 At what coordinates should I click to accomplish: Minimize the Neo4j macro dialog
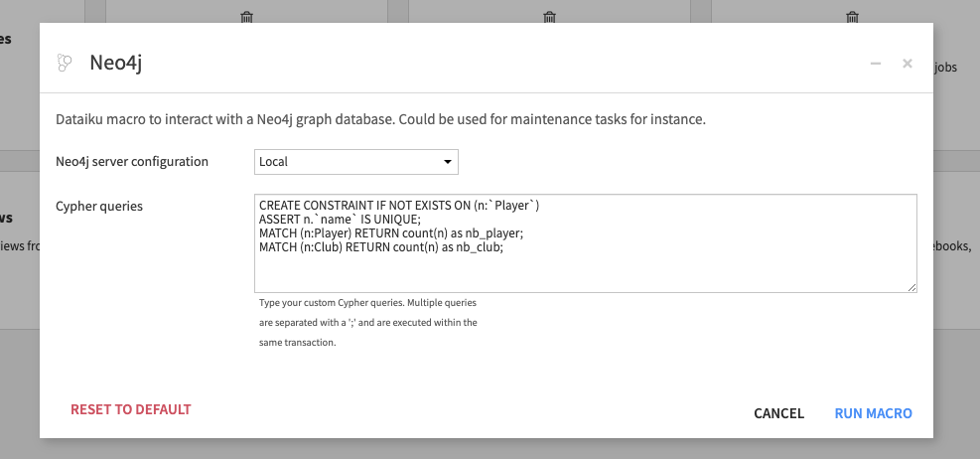[x=876, y=64]
